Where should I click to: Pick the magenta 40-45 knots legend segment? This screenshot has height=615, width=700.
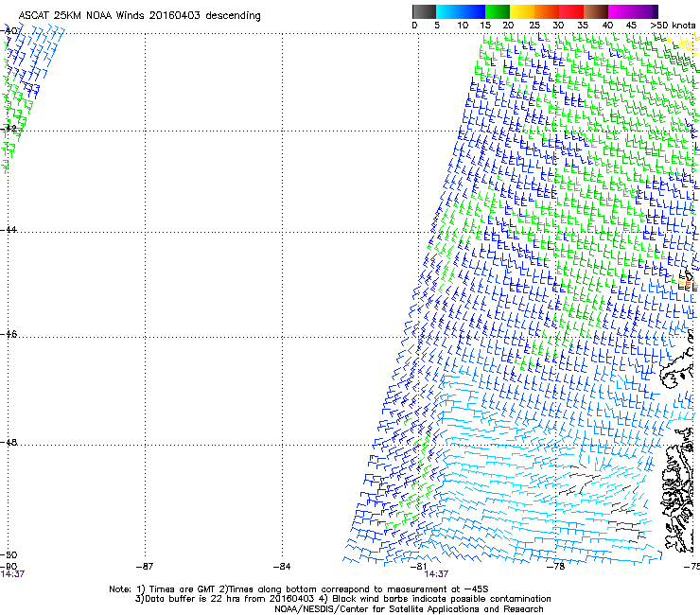pos(621,11)
